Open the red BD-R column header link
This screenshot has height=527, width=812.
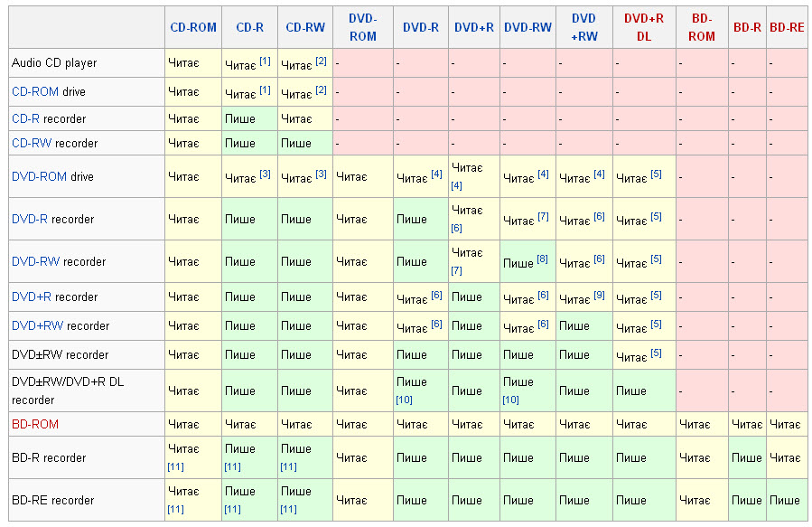747,27
